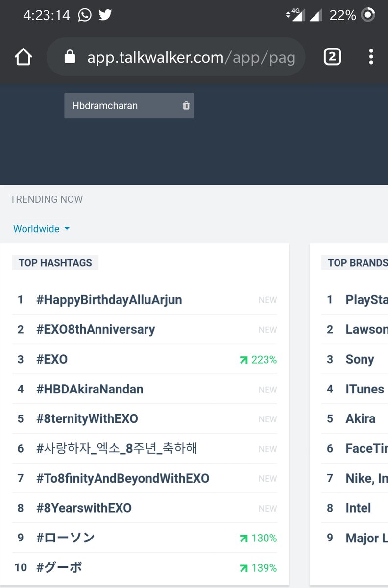Click the TRENDING NOW label
Image resolution: width=388 pixels, height=588 pixels.
click(47, 199)
